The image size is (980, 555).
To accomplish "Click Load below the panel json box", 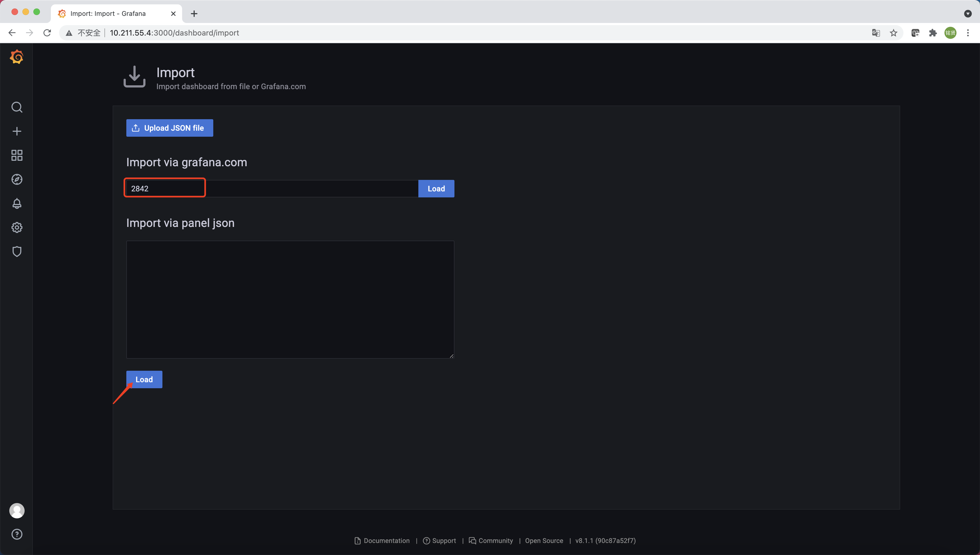I will point(144,380).
